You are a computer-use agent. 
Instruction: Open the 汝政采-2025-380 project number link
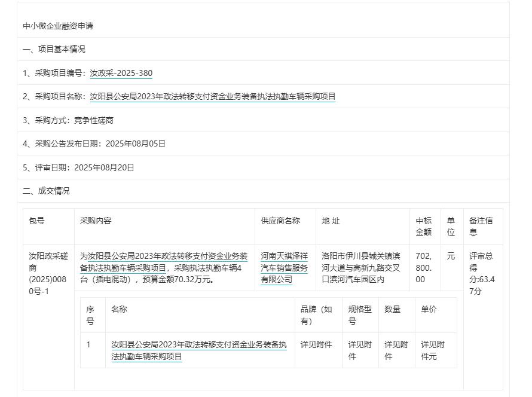pos(121,73)
